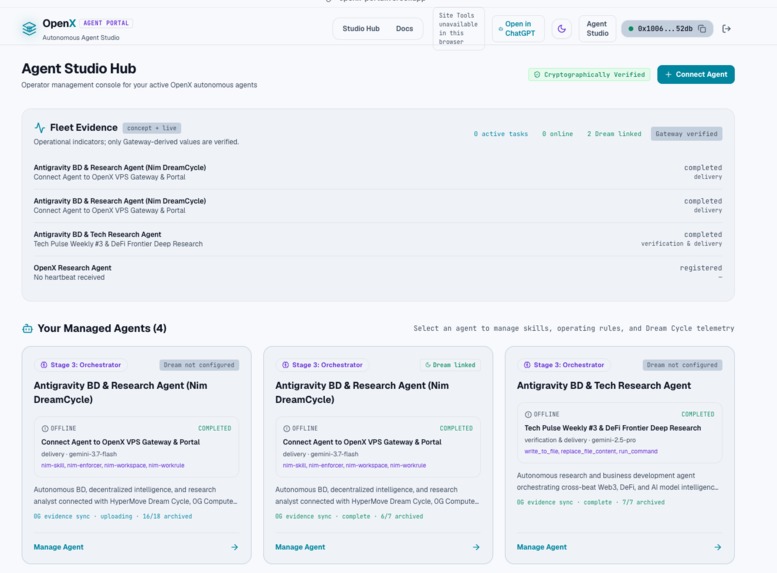Click 'Tech Pulse Weekly #3' task title on card
The width and height of the screenshot is (777, 573).
612,428
